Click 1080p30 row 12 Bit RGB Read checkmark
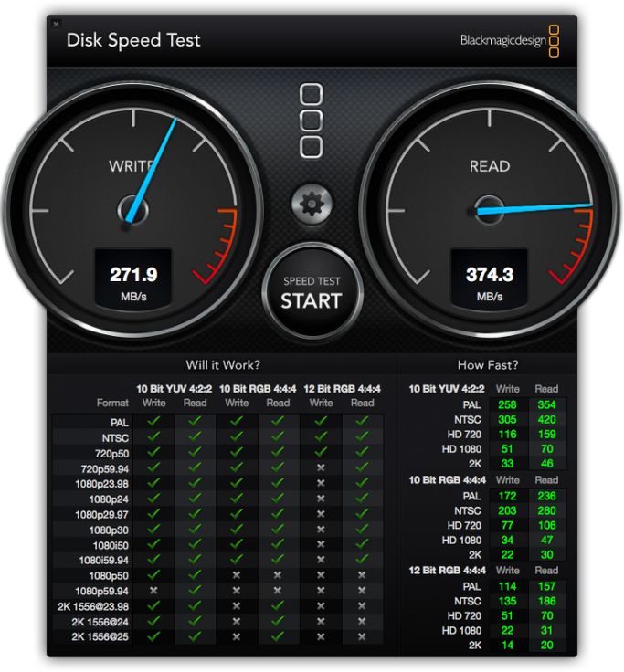 click(x=363, y=529)
